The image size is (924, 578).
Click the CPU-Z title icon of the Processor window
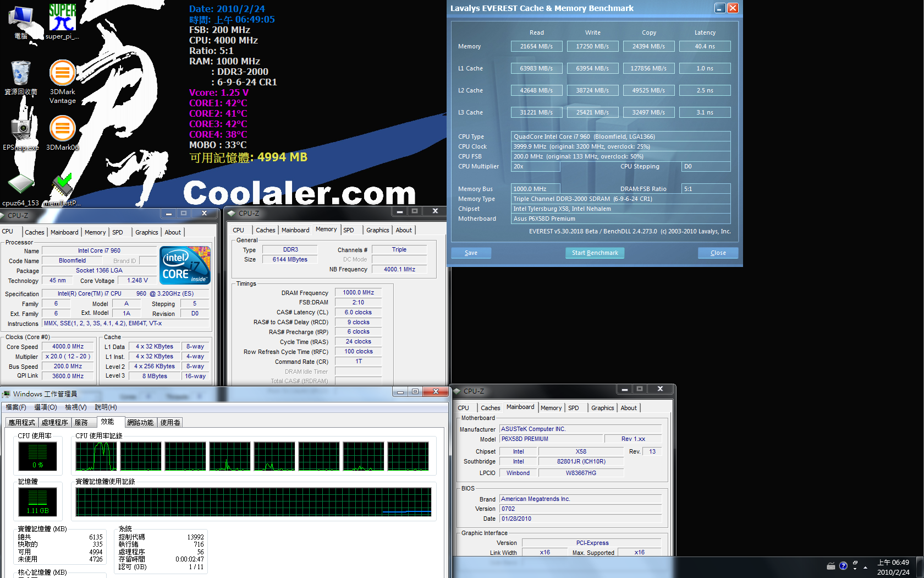tap(3, 215)
